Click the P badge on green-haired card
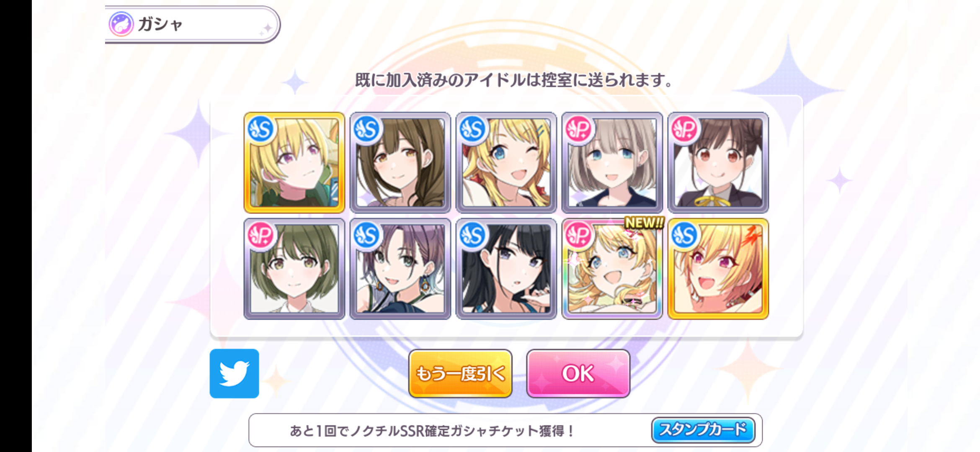 tap(260, 236)
